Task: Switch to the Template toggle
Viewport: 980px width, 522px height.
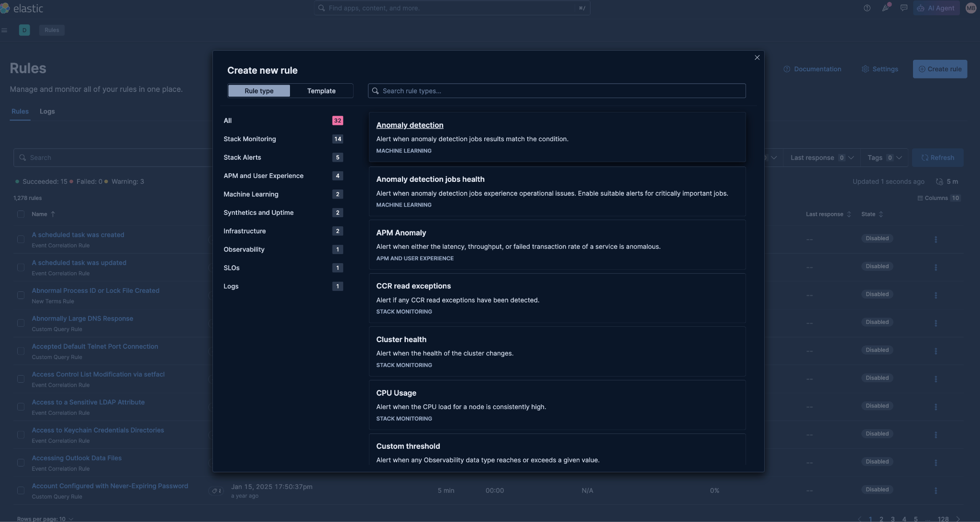Action: [321, 91]
